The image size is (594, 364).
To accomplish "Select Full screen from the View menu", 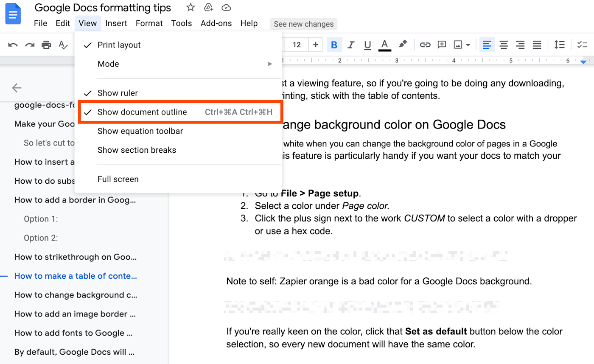I will pos(178,179).
